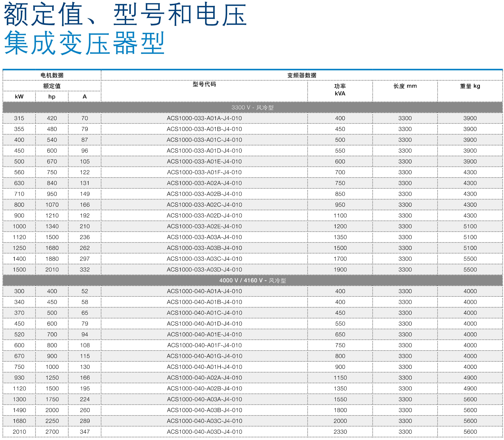Viewport: 504px width, 440px height.
Task: Click model ACS1000-040-A01A-J4-010
Action: pyautogui.click(x=204, y=291)
